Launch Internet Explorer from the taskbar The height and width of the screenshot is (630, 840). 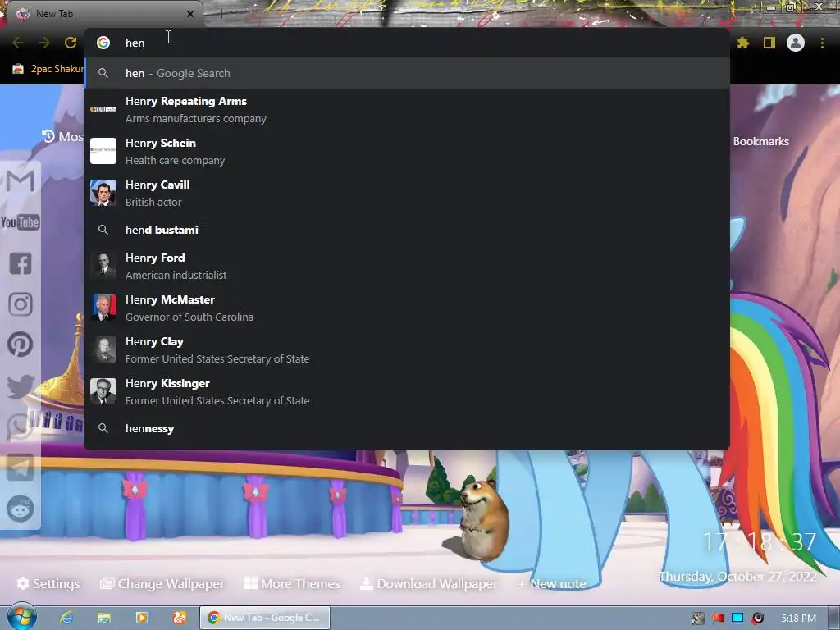(x=66, y=618)
